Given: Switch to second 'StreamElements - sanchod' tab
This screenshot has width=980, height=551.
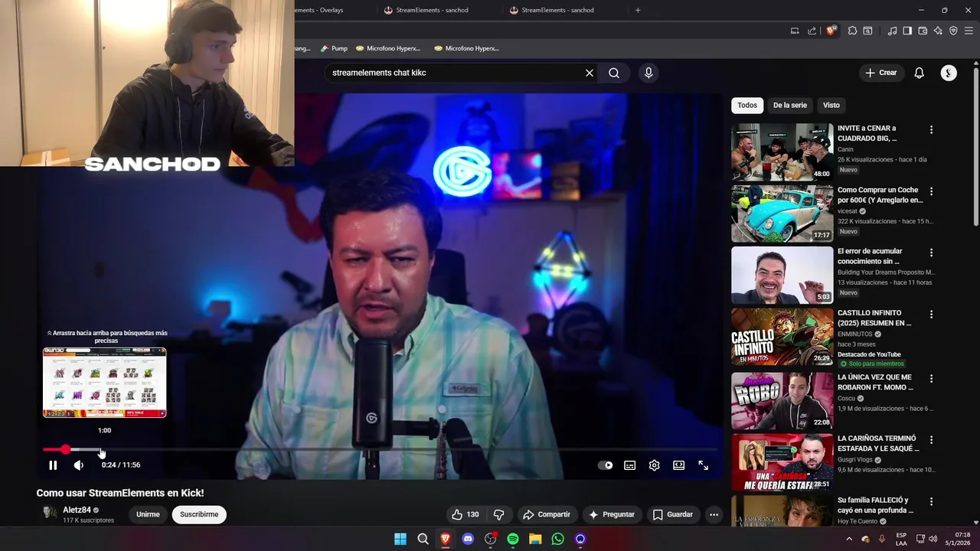Looking at the screenshot, I should 557,10.
